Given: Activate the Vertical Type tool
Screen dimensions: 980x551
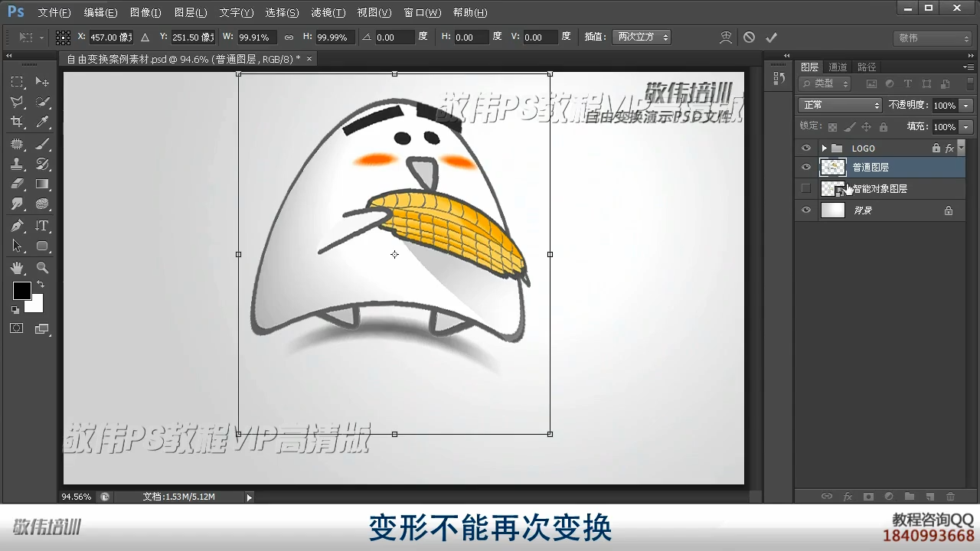Looking at the screenshot, I should 42,226.
